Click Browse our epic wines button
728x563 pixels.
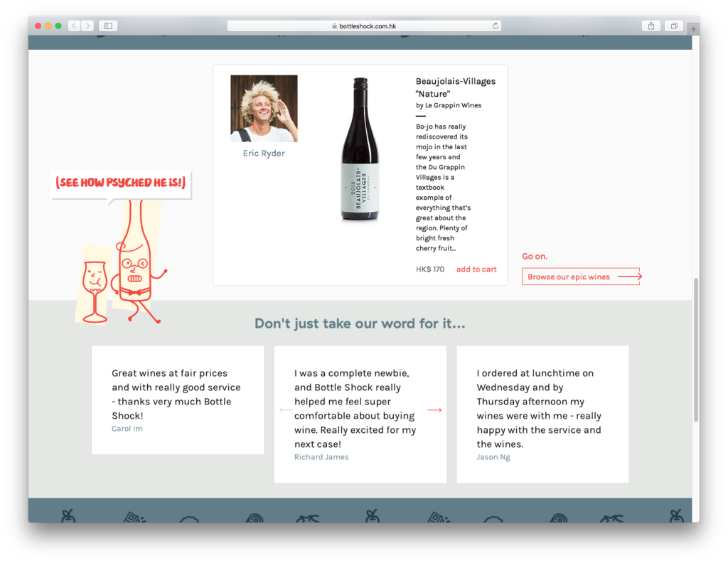(x=581, y=277)
